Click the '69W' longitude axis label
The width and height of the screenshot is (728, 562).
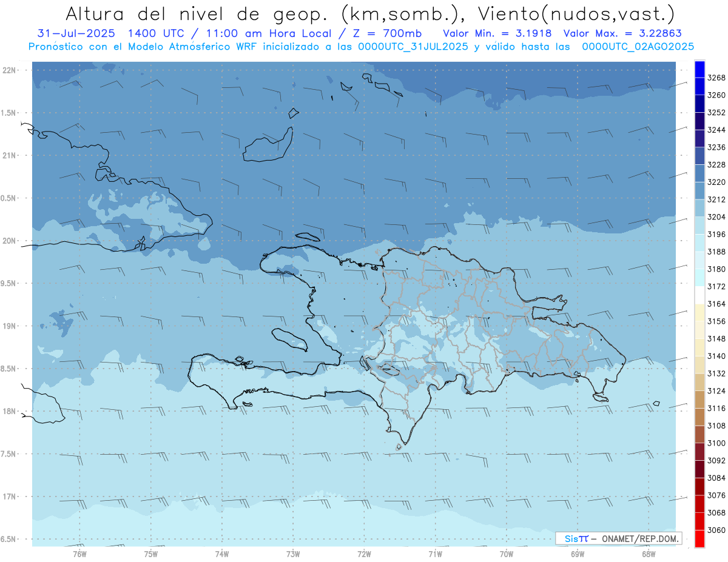coord(578,554)
